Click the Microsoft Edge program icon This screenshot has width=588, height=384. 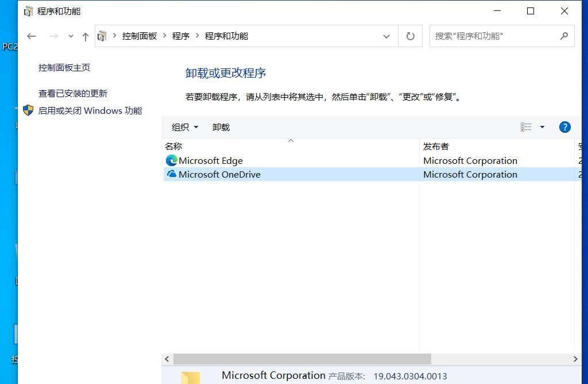pos(171,160)
